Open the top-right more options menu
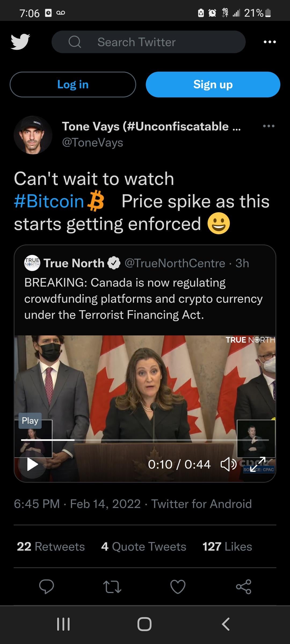 pyautogui.click(x=270, y=42)
